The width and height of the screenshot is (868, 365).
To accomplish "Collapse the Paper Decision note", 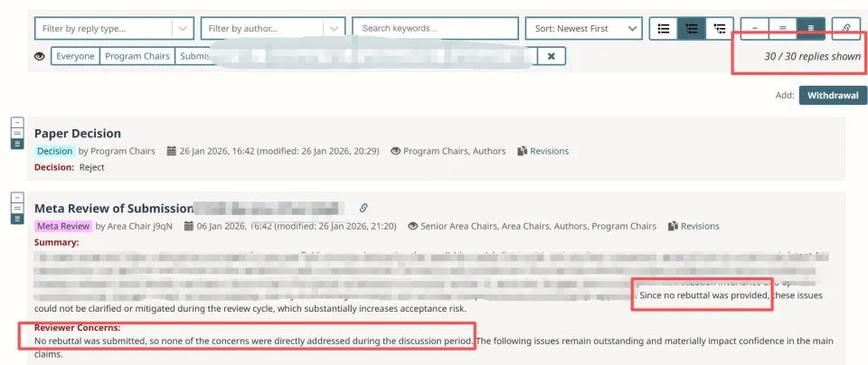I will (x=16, y=122).
